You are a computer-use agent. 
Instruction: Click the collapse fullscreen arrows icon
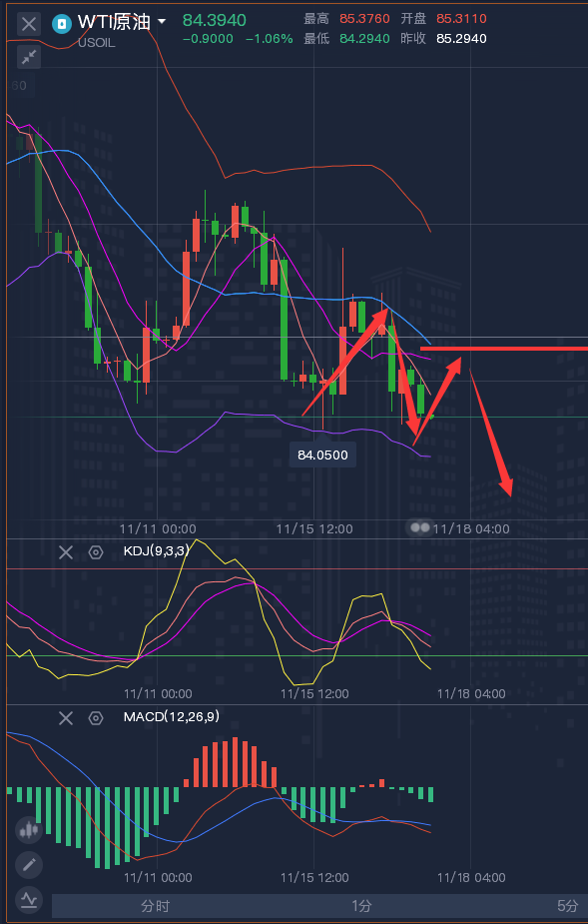pyautogui.click(x=28, y=57)
